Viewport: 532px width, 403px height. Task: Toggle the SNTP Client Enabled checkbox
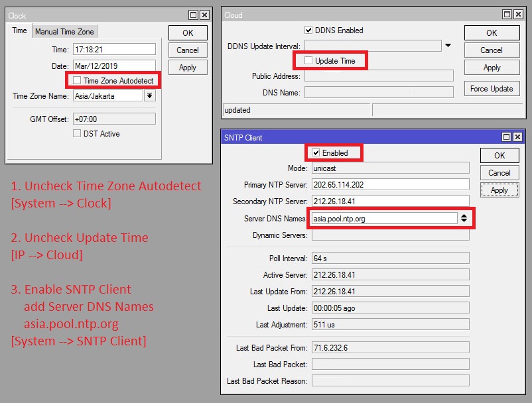(x=316, y=153)
